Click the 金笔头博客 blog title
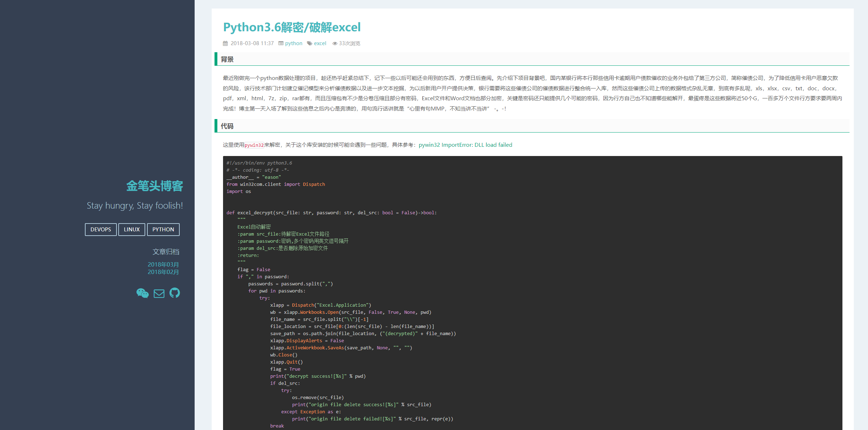 154,186
